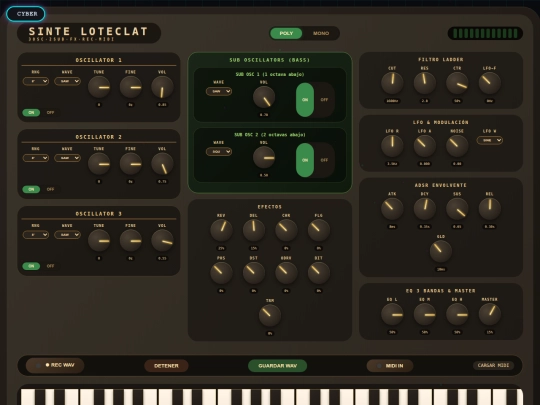The width and height of the screenshot is (540, 405).
Task: Click the filter CUT cutoff knob
Action: pos(392,83)
